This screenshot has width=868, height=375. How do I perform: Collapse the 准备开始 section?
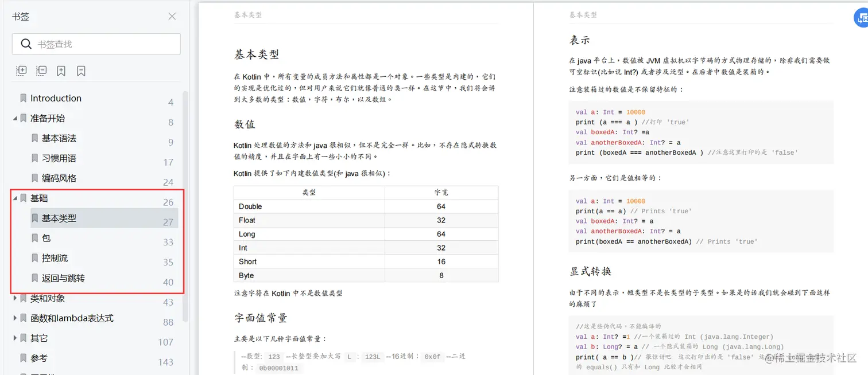[16, 118]
